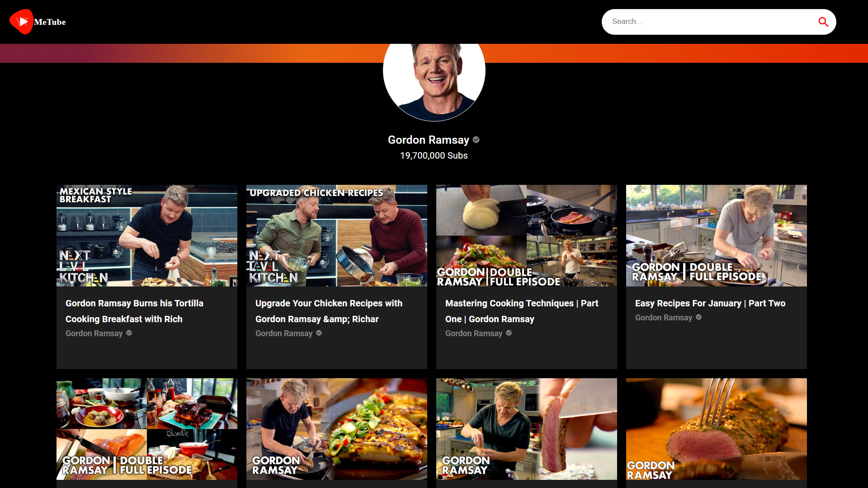Open 'Mastering Cooking Techniques Part One' link

click(521, 311)
